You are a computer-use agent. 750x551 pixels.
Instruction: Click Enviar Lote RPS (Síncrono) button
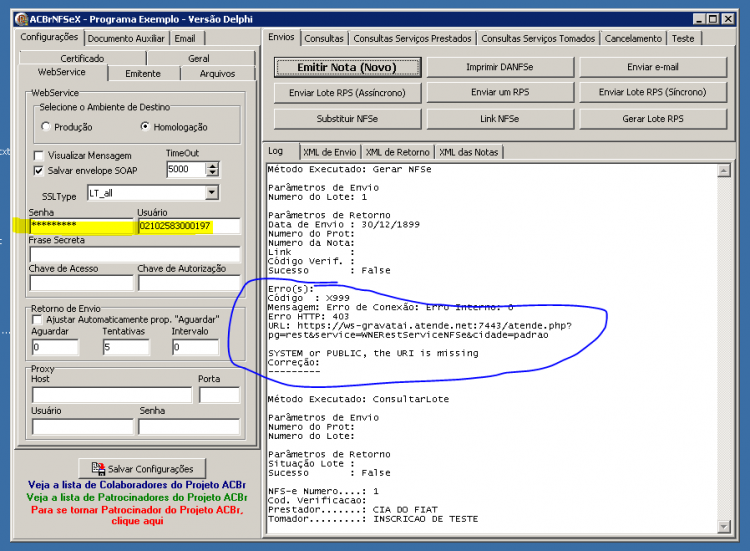[653, 92]
